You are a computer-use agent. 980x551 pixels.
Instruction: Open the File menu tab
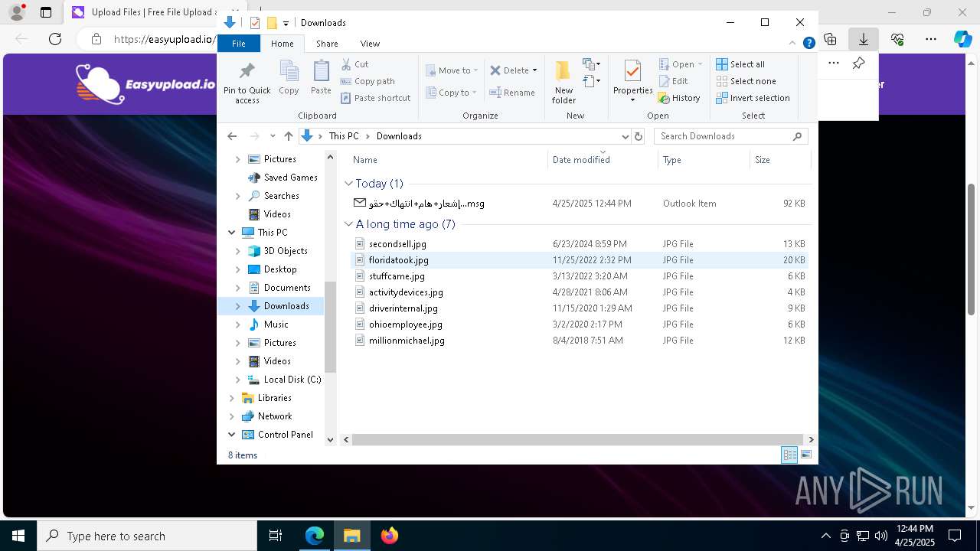(239, 44)
